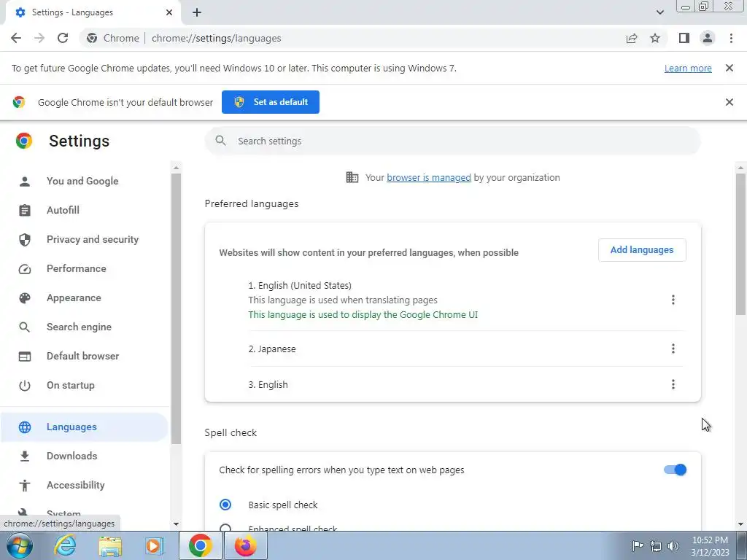The height and width of the screenshot is (560, 747).
Task: Open the Windows Start button
Action: [19, 545]
